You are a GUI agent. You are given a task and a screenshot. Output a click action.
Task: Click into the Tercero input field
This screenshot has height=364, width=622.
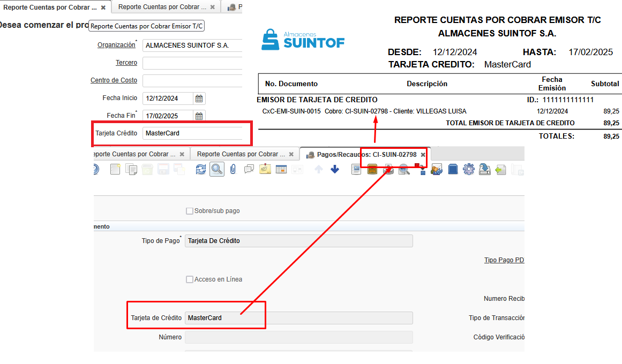193,63
